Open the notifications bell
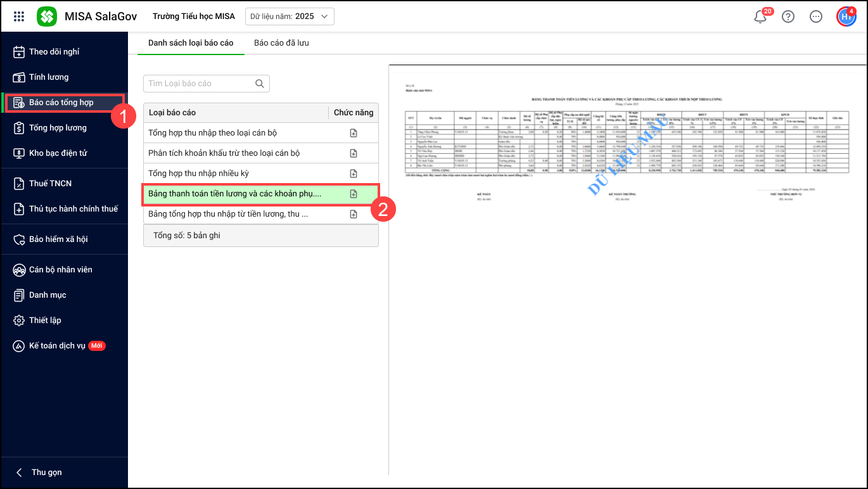 coord(760,17)
